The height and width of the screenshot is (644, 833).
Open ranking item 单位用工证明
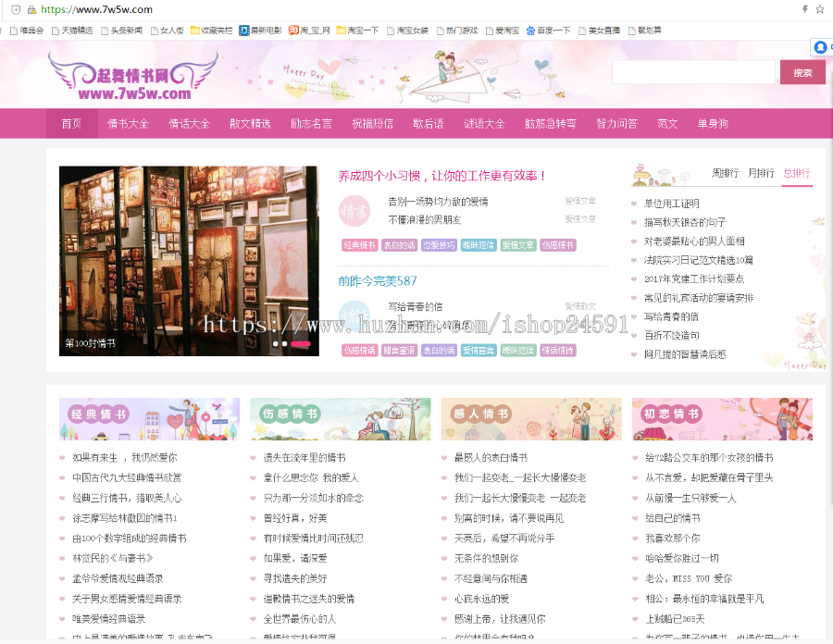[672, 204]
